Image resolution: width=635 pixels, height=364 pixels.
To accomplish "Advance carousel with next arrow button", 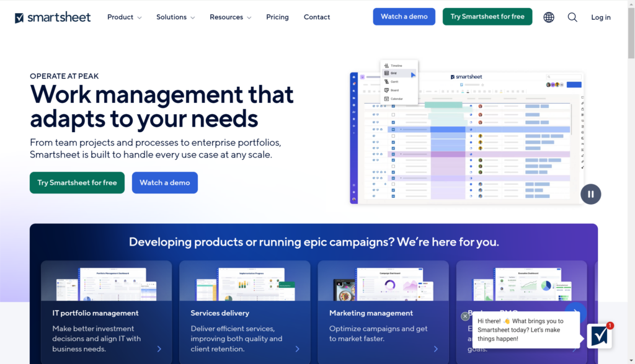I will click(575, 312).
